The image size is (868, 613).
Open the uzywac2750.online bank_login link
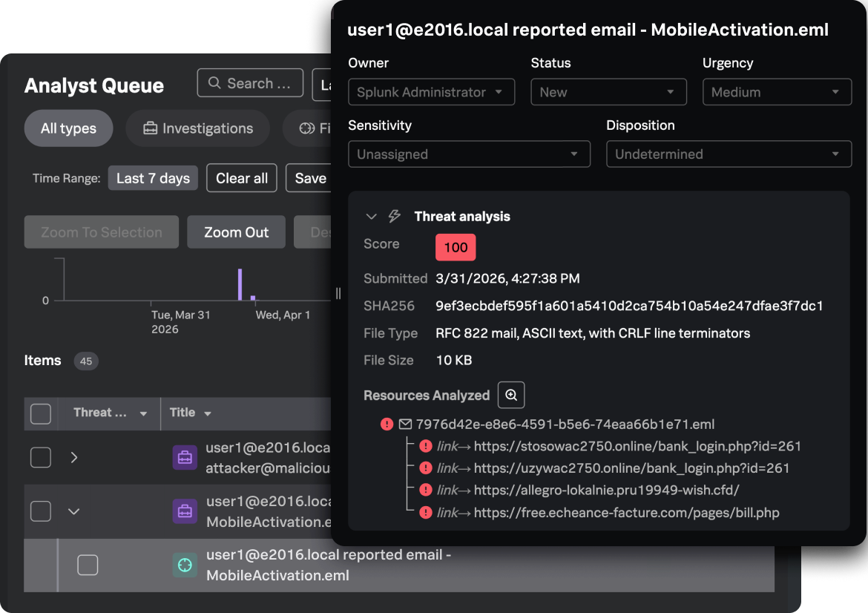pyautogui.click(x=631, y=468)
